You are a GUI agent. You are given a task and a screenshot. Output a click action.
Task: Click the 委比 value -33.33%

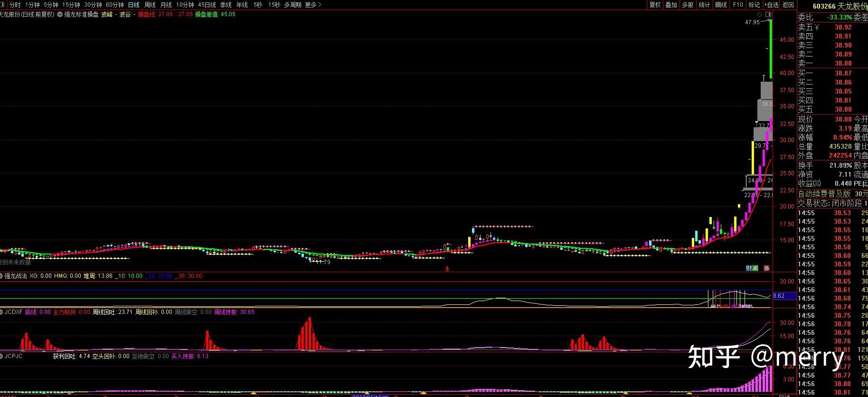click(x=840, y=17)
